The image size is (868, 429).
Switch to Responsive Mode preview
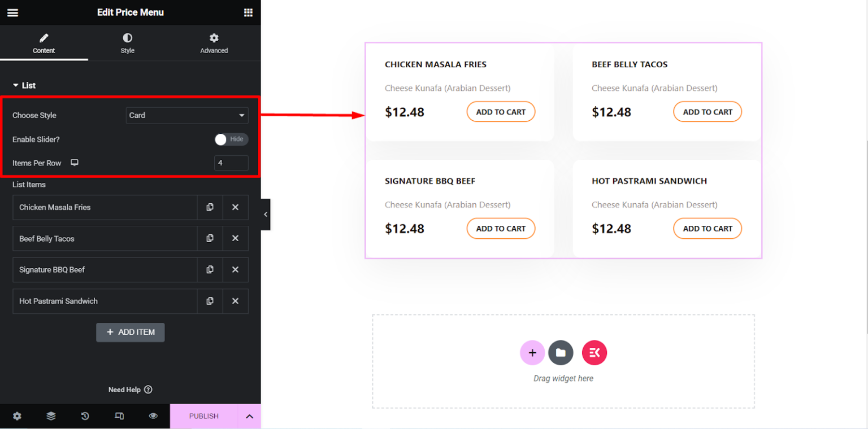pyautogui.click(x=119, y=416)
